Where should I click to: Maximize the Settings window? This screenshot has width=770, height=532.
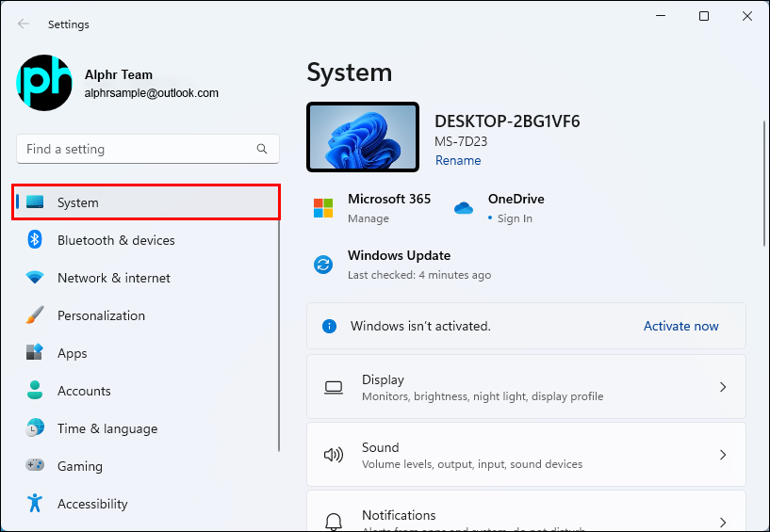[x=704, y=16]
